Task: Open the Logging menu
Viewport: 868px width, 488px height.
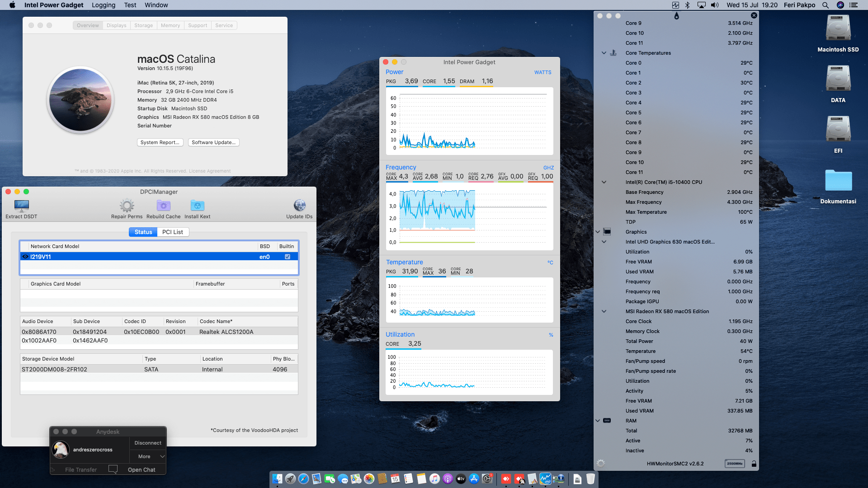Action: point(103,5)
